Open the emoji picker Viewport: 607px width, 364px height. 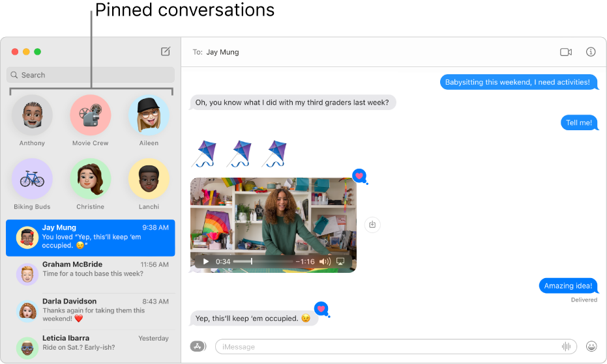pos(591,346)
